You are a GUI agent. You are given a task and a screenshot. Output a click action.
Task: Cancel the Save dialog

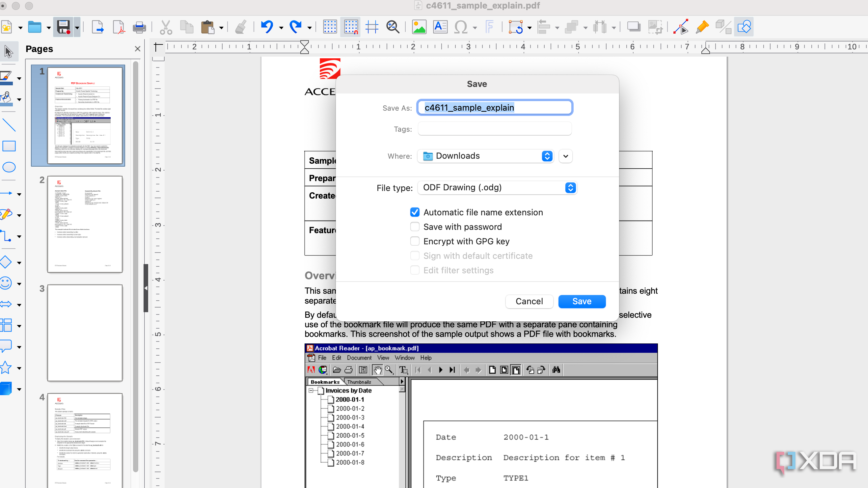coord(529,301)
